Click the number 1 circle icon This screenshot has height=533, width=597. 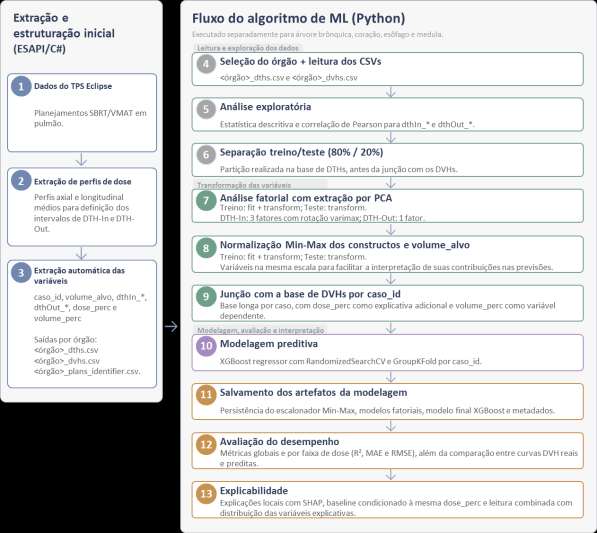click(21, 86)
